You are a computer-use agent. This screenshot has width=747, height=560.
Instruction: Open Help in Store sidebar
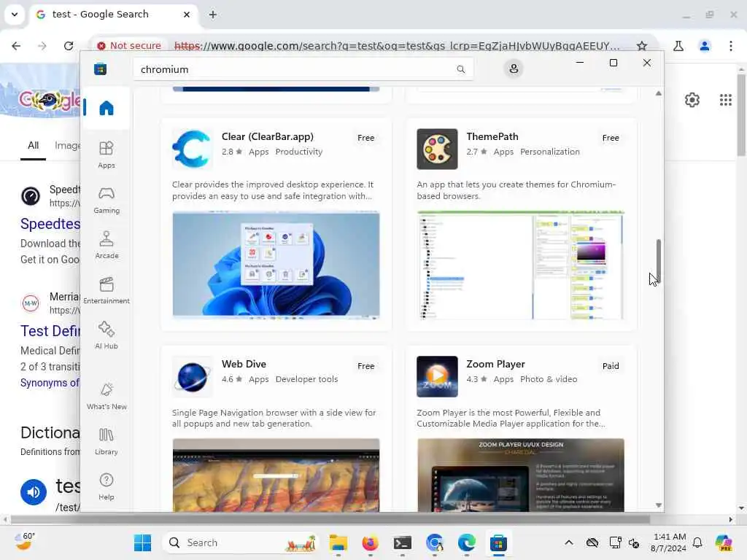pos(107,486)
